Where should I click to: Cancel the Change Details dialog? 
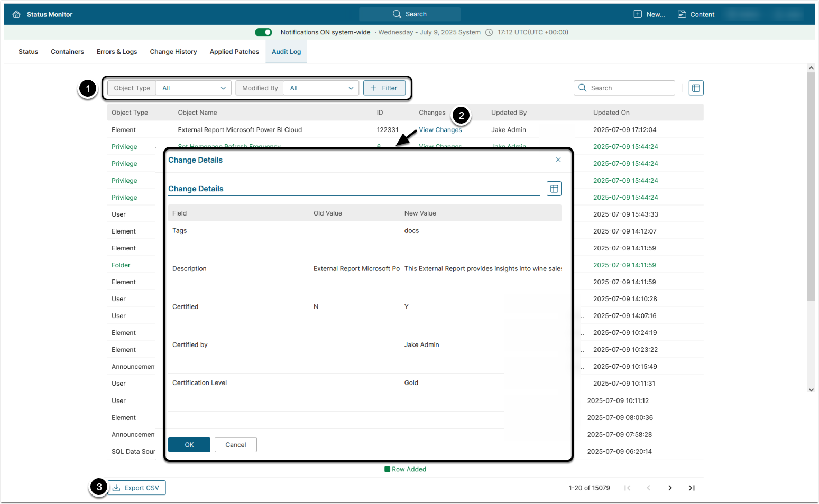[x=235, y=445]
